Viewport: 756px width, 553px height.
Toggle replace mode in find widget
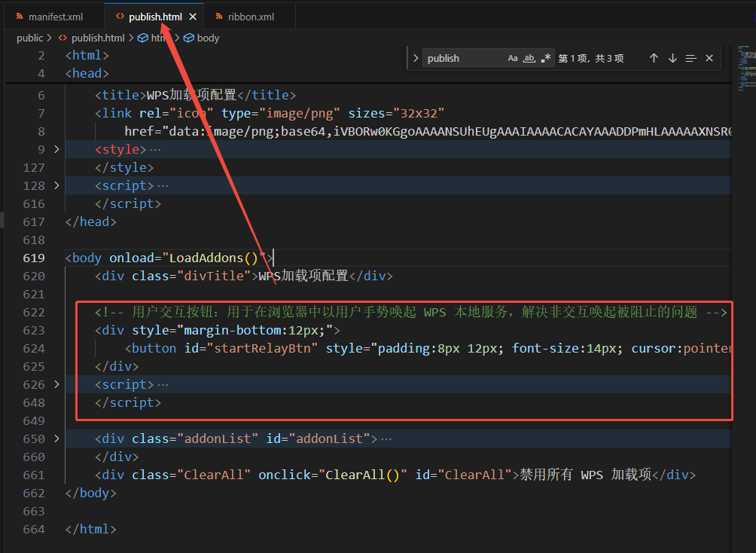(416, 58)
